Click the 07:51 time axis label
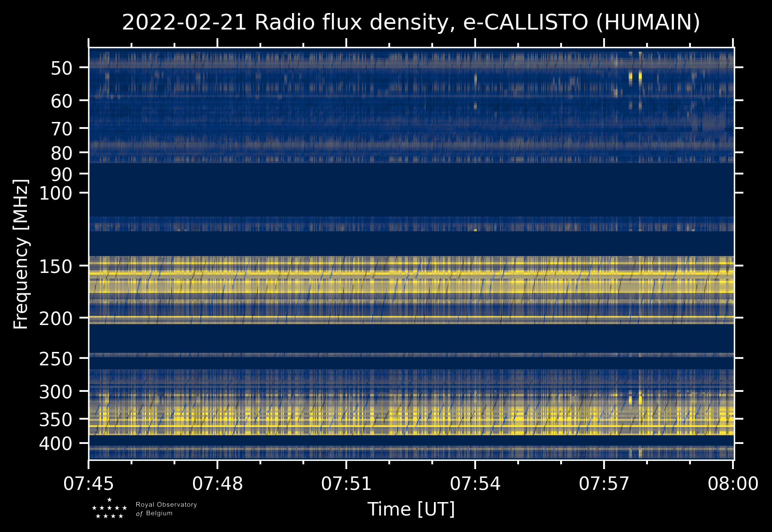772x532 pixels. coord(346,483)
